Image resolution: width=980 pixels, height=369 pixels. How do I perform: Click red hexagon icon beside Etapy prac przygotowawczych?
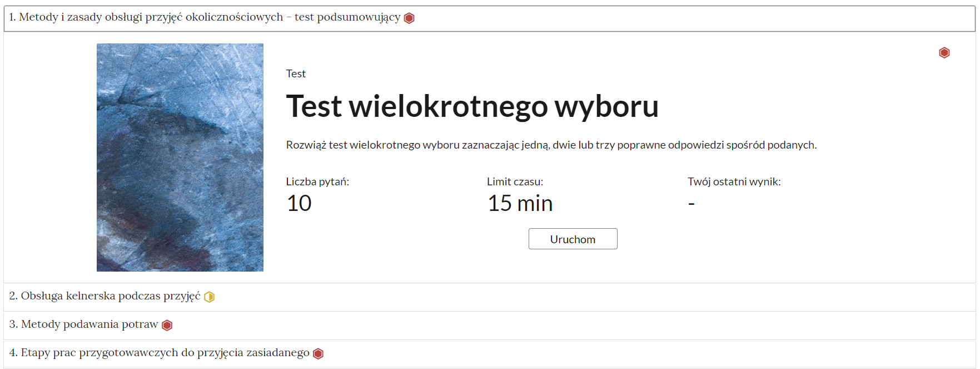coord(318,354)
